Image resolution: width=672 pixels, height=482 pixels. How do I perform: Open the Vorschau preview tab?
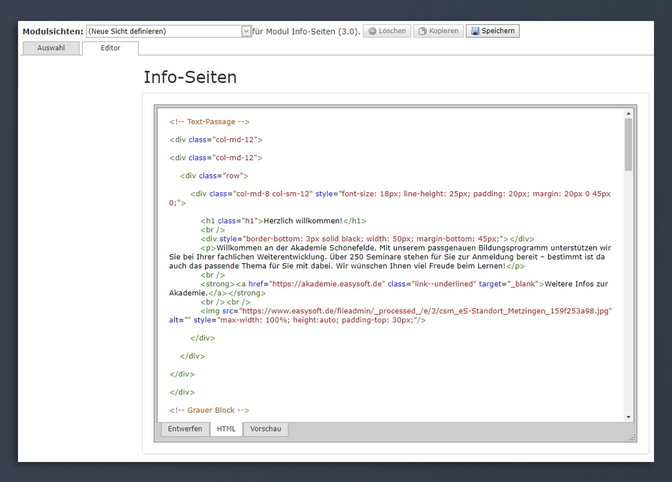[265, 429]
